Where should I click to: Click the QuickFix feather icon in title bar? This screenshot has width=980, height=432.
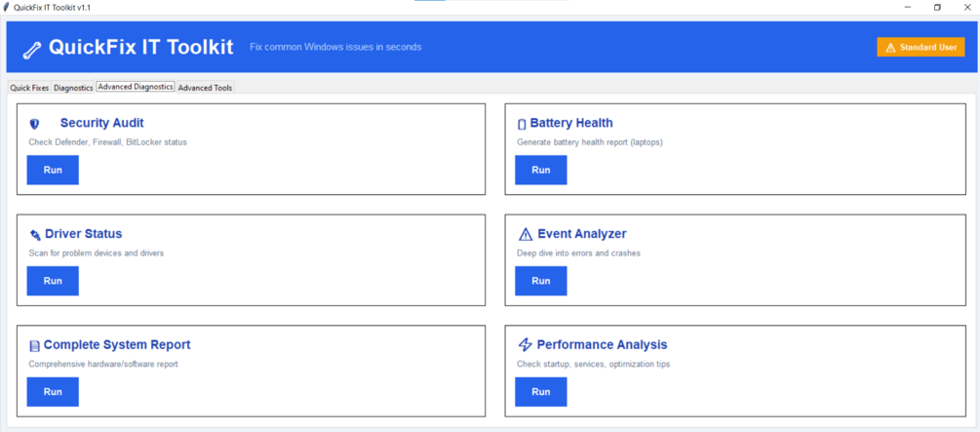7,7
